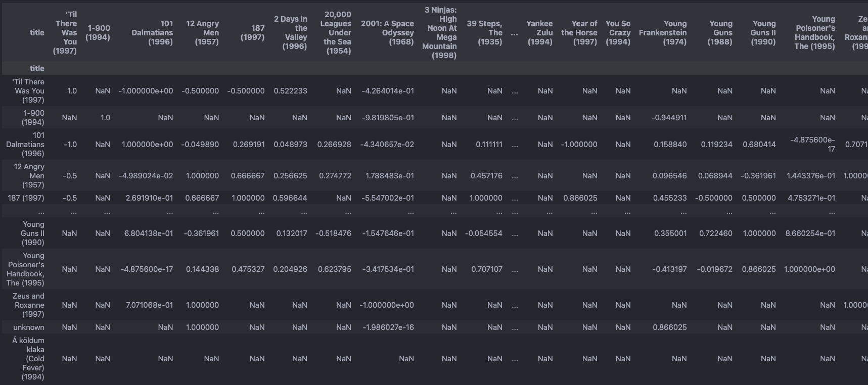Click cell value '0.132017'
This screenshot has width=868, height=385.
point(292,233)
